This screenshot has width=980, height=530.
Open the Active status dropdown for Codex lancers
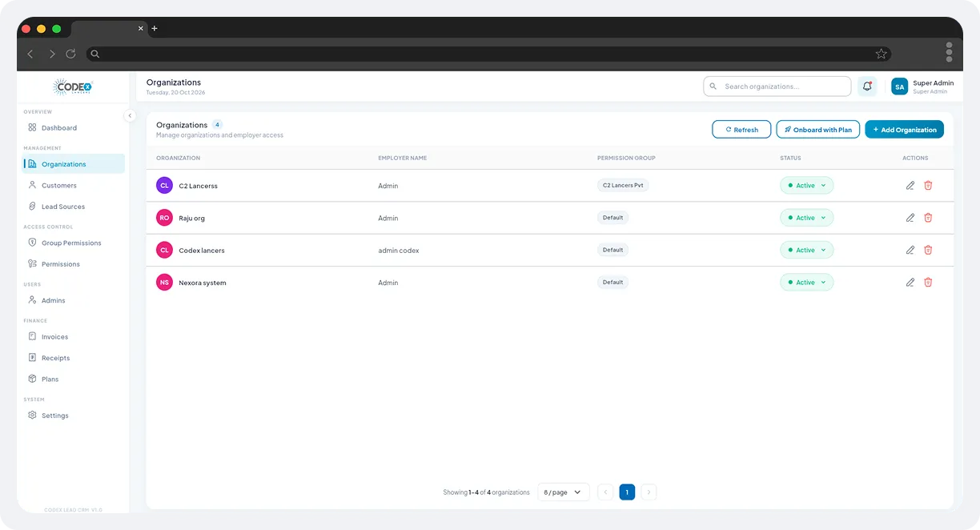click(x=807, y=250)
